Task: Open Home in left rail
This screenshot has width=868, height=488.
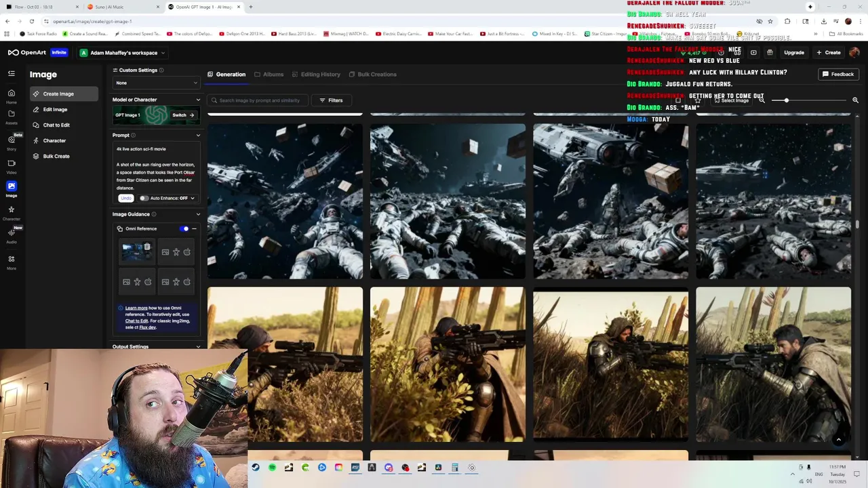Action: [12, 96]
